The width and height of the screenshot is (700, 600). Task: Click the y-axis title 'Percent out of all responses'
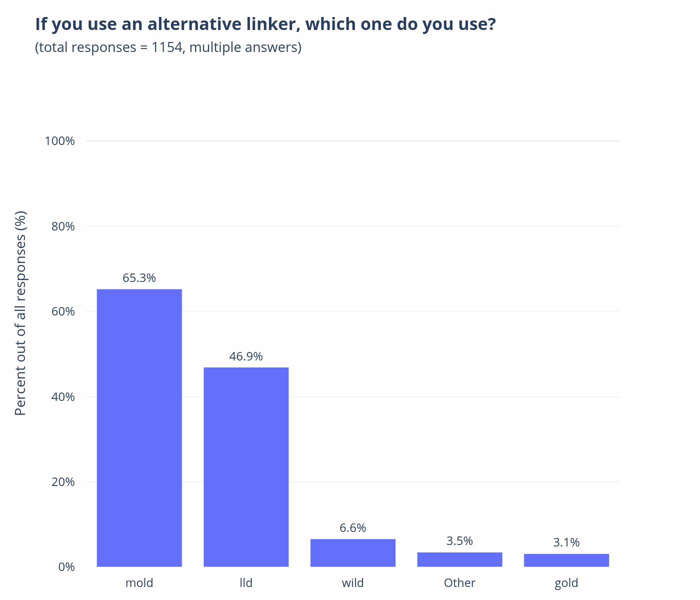point(20,313)
